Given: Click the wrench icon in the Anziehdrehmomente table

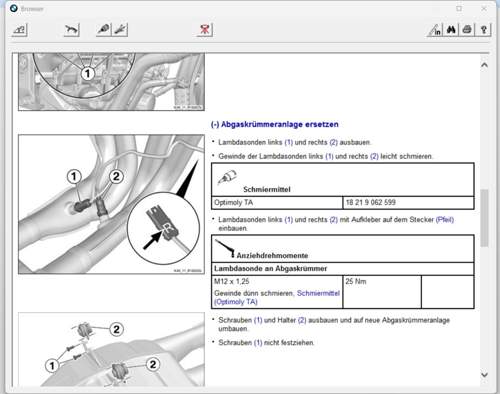Looking at the screenshot, I should [x=225, y=248].
